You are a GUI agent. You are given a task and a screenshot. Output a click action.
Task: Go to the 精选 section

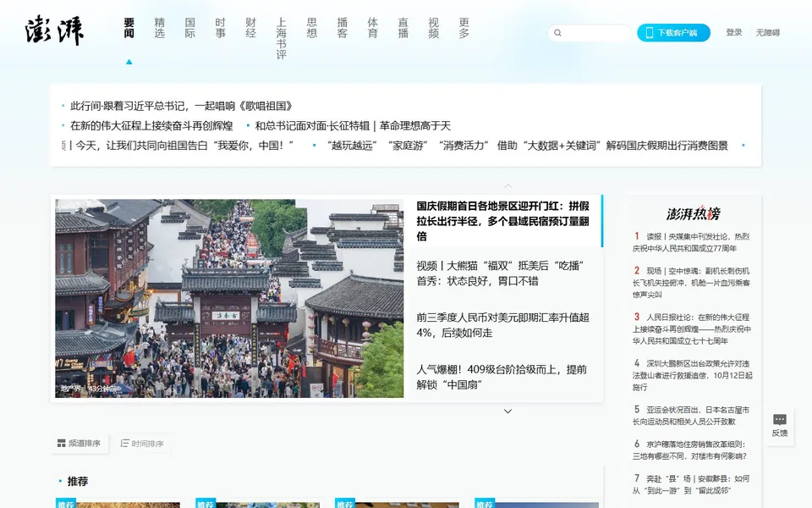tap(160, 28)
